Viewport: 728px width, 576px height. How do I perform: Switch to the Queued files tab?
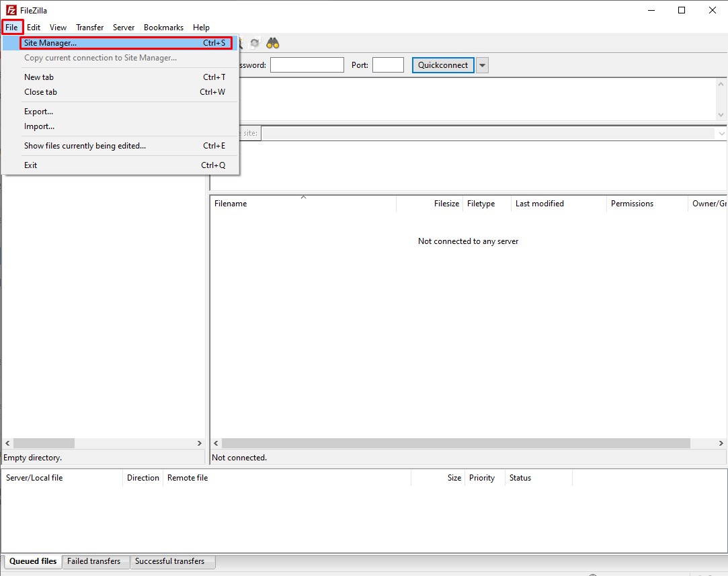(33, 561)
